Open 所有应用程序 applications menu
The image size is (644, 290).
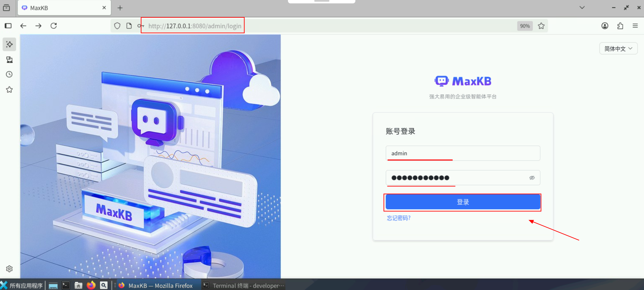(22, 286)
